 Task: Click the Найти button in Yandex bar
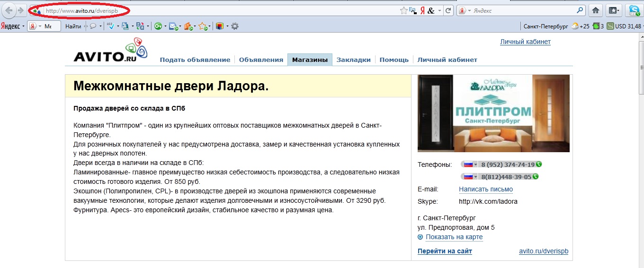pyautogui.click(x=73, y=26)
